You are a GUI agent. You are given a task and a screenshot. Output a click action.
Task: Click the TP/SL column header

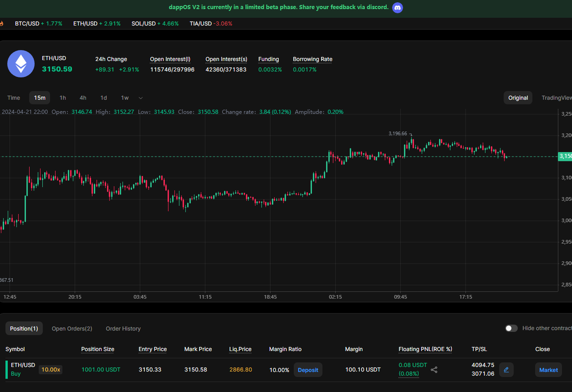coord(479,349)
